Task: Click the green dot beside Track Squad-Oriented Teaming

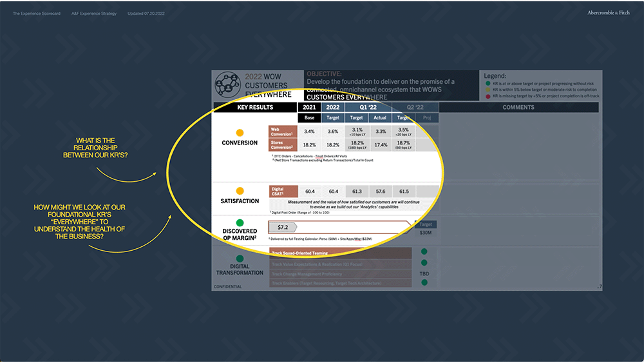Action: 424,252
